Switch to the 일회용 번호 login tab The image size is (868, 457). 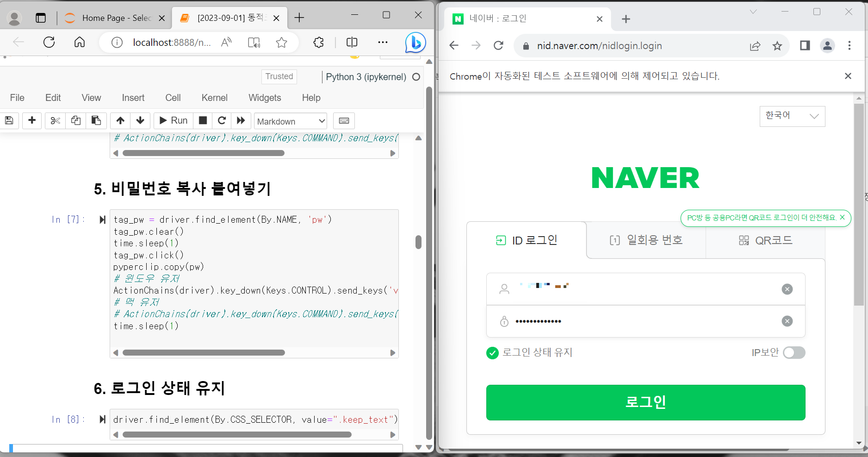(646, 240)
